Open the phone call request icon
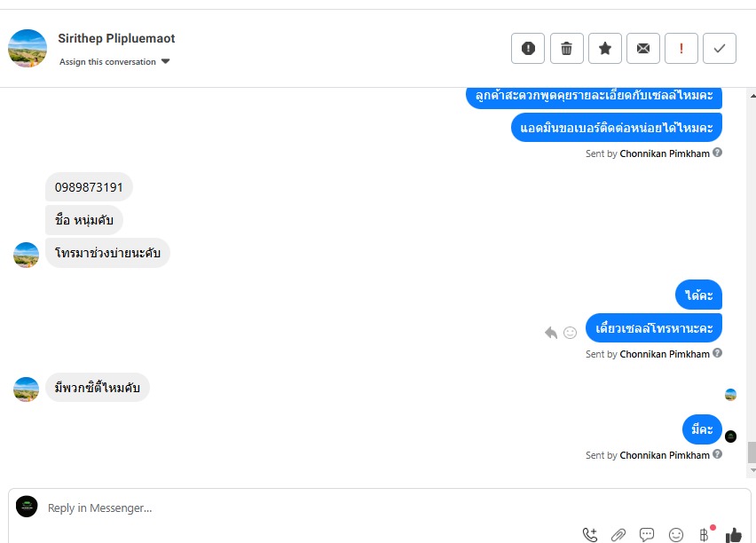Screen dimensions: 756x543 tap(590, 534)
